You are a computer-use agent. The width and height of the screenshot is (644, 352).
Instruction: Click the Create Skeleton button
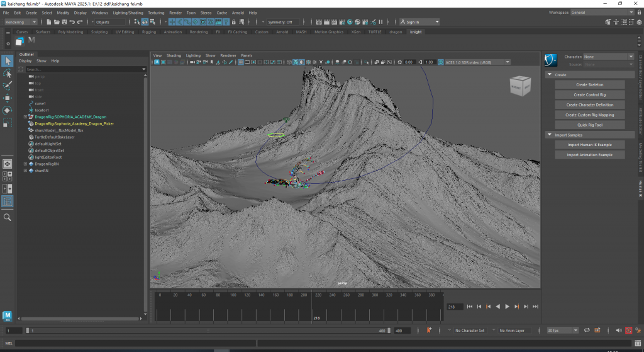pyautogui.click(x=589, y=84)
